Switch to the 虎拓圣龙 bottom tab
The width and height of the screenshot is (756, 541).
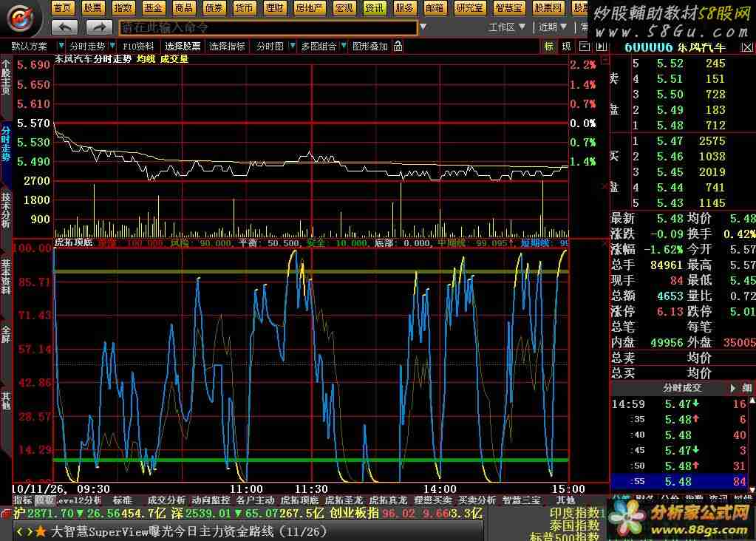pos(344,500)
